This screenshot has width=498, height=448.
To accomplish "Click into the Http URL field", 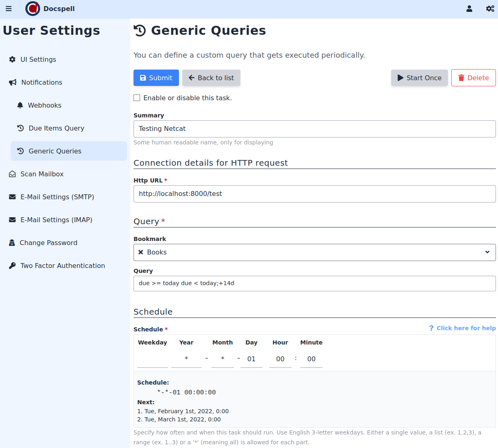I will click(314, 194).
